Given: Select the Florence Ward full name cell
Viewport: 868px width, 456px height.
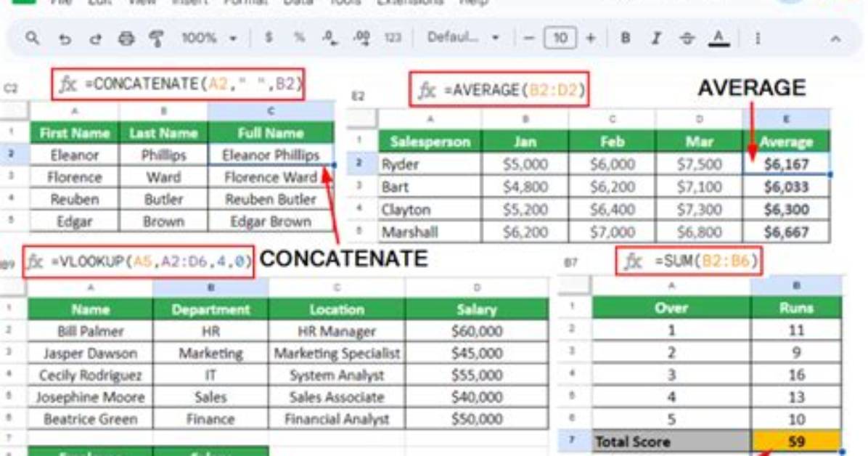Looking at the screenshot, I should (x=271, y=177).
